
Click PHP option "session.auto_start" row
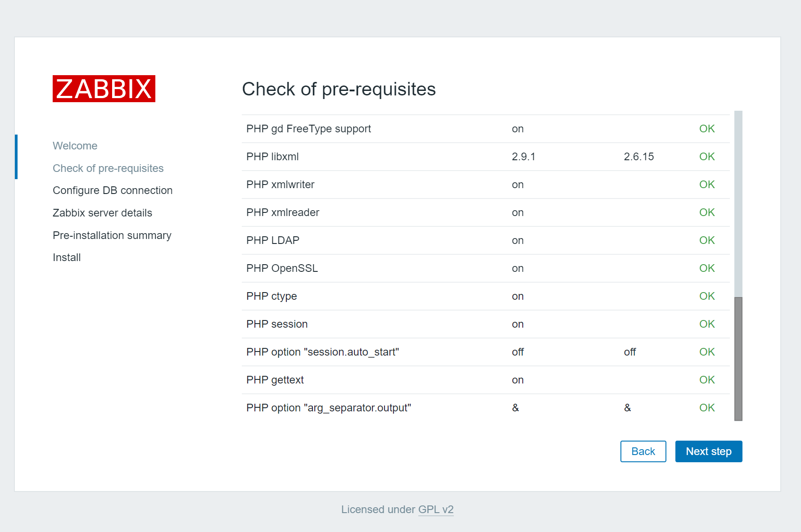(x=322, y=352)
